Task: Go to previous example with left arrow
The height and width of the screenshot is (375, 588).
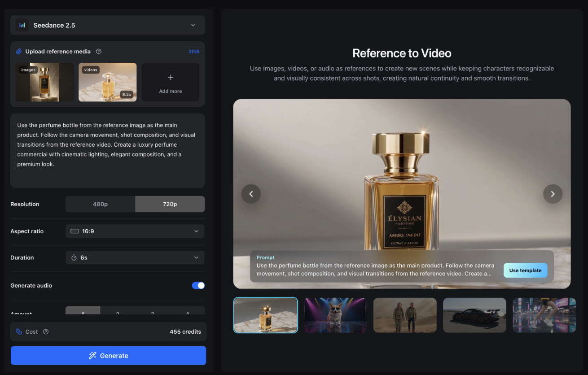Action: click(251, 194)
